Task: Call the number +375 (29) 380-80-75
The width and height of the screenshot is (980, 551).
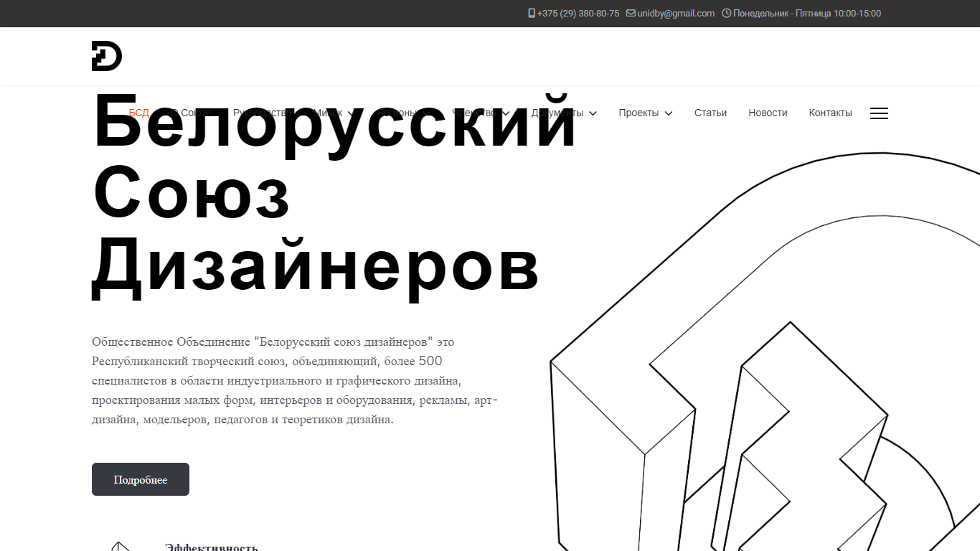Action: [x=578, y=13]
